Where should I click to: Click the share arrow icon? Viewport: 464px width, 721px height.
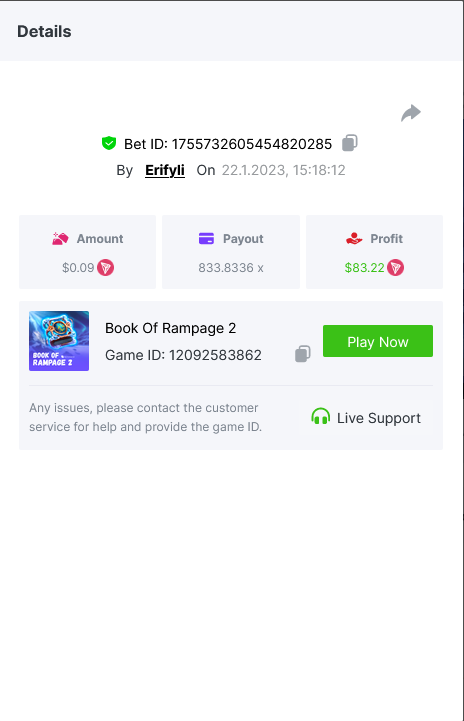(411, 113)
